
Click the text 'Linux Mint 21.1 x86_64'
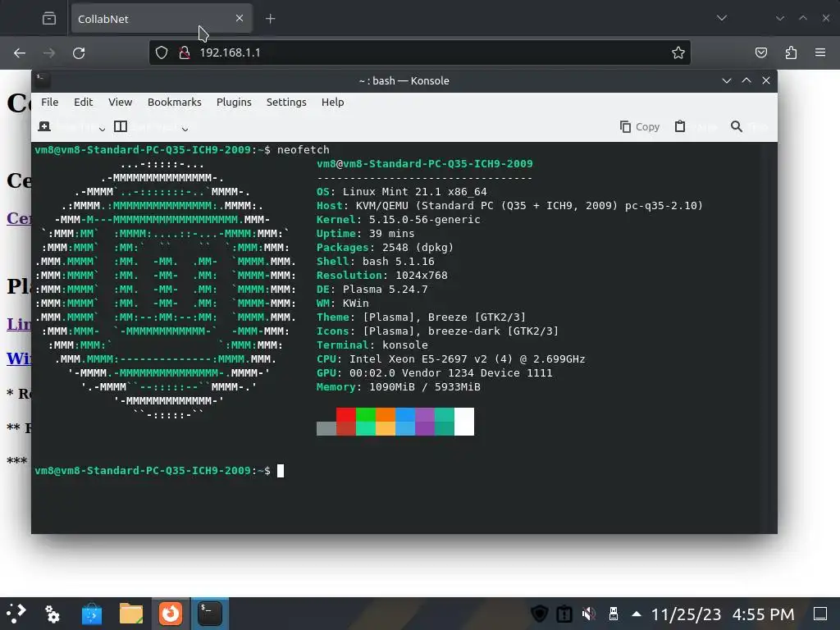point(414,191)
